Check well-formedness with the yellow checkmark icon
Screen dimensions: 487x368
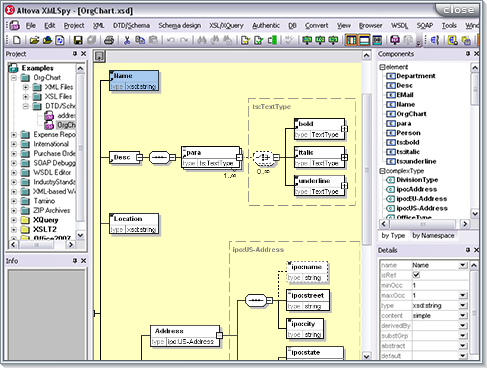click(245, 40)
